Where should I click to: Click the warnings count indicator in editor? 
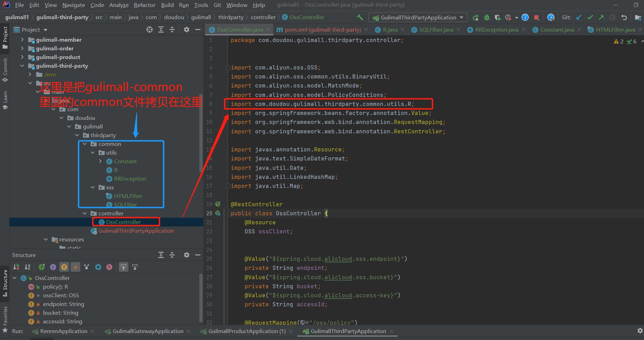619,42
